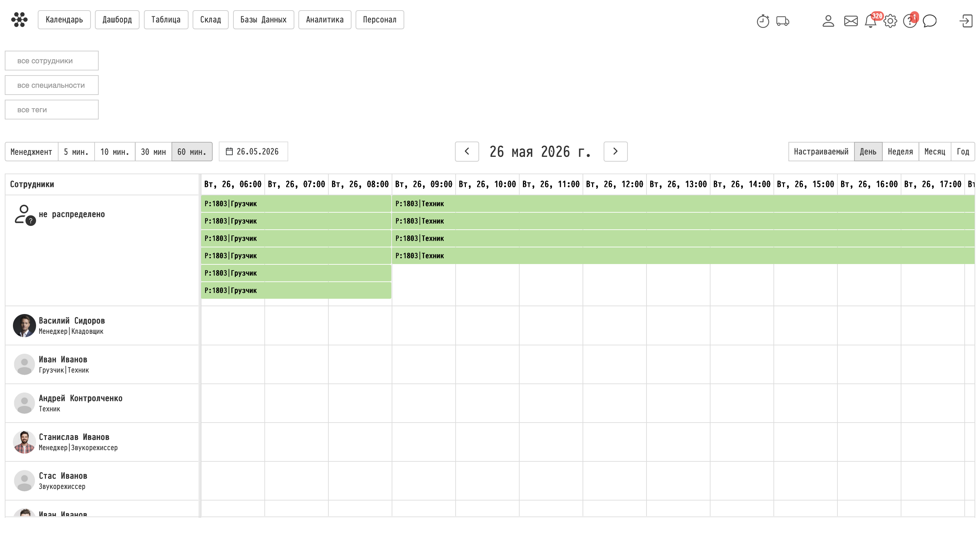Open the chat bubble icon

click(929, 21)
